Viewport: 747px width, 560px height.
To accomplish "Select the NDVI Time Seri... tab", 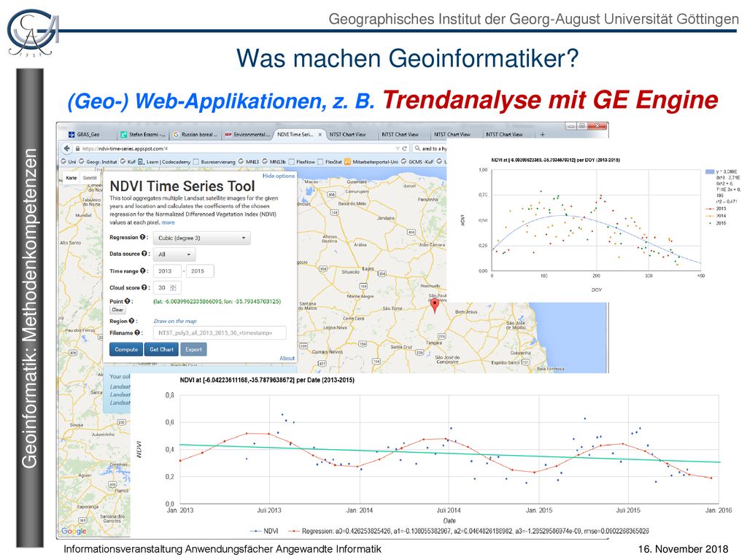I will 299,135.
